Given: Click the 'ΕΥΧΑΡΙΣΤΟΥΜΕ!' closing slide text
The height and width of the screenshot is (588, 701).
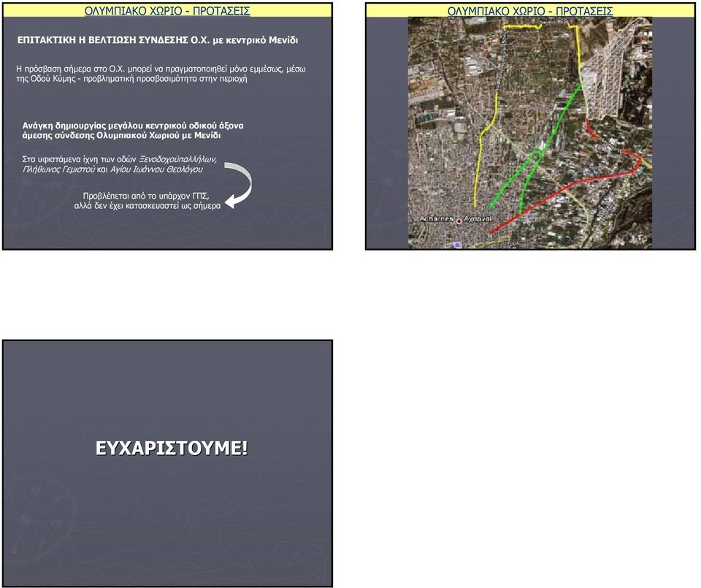Looking at the screenshot, I should [x=171, y=448].
